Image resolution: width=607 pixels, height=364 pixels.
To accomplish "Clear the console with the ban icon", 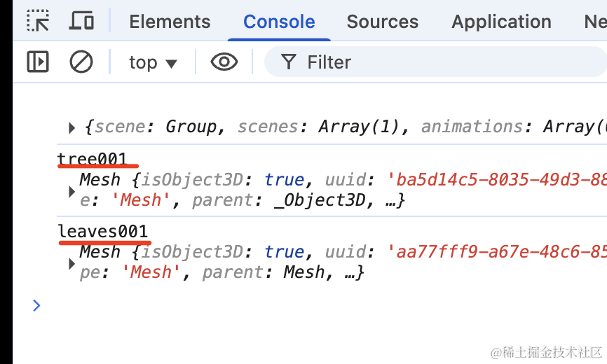I will click(x=81, y=62).
